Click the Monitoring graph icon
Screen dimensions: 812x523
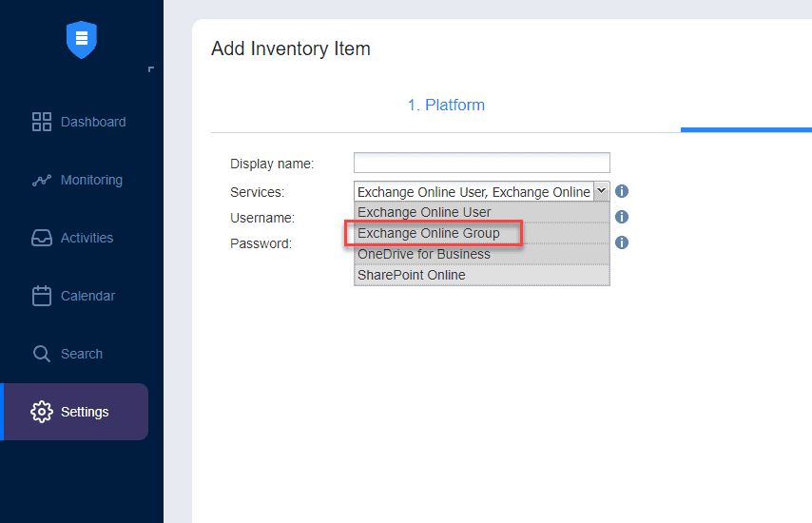click(42, 180)
